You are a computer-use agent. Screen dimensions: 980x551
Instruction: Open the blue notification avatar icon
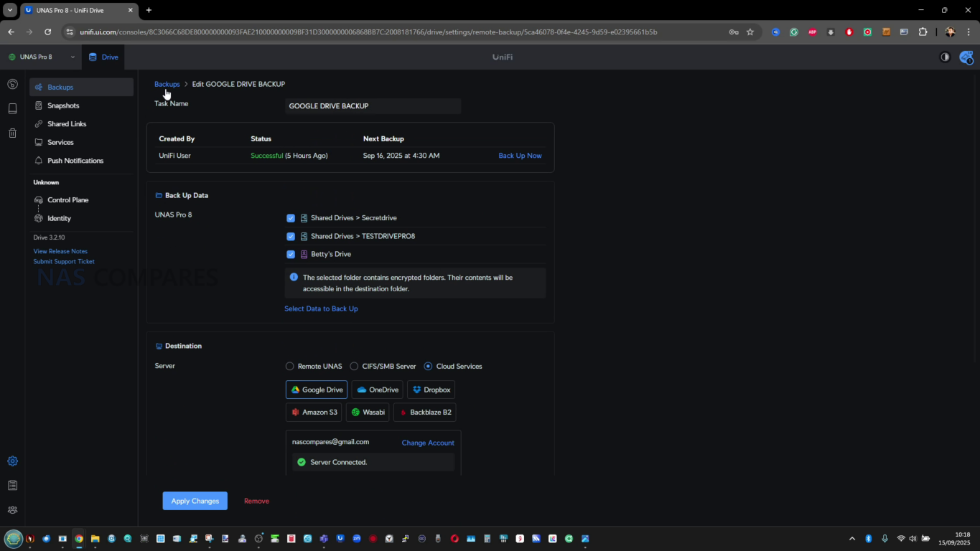[x=966, y=57]
